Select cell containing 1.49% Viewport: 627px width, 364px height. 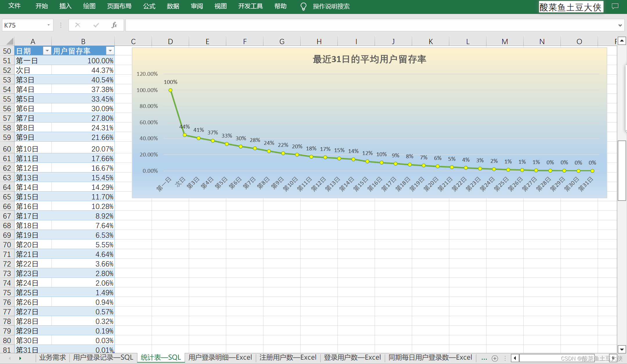83,293
